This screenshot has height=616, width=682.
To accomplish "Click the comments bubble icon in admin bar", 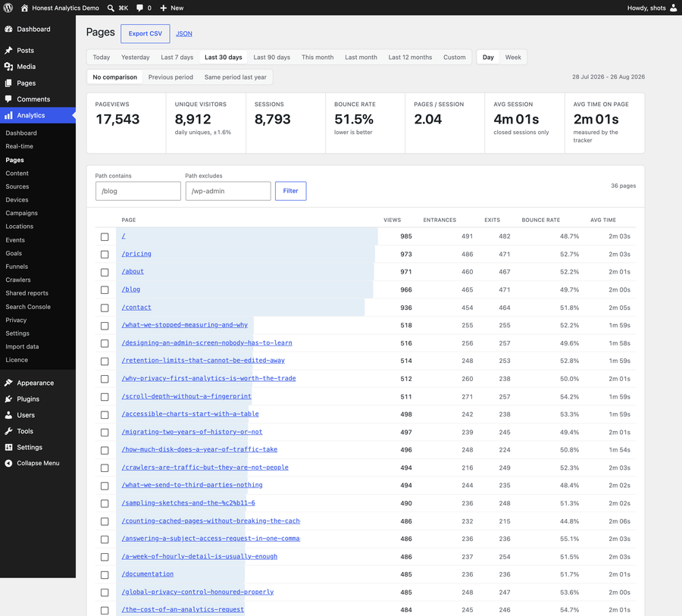I will point(139,8).
